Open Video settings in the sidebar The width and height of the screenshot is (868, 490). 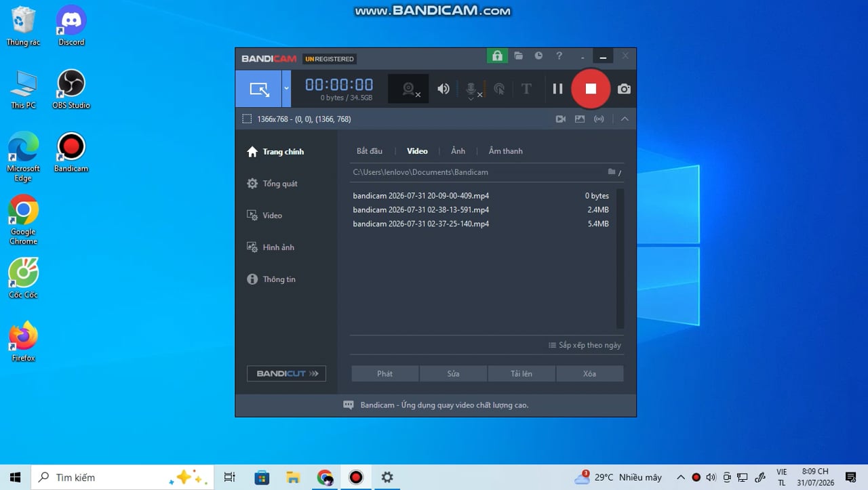click(x=264, y=216)
